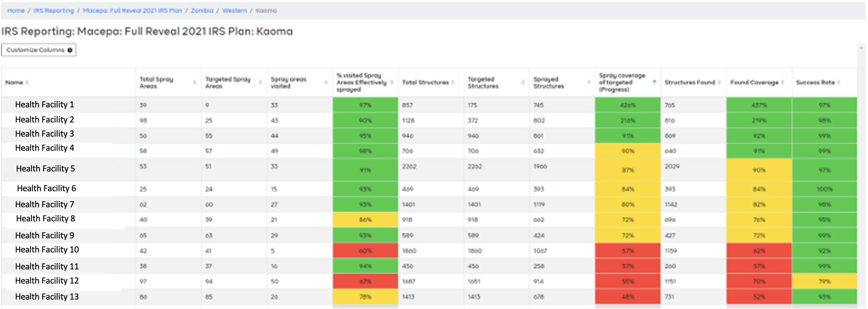The width and height of the screenshot is (868, 309).
Task: Click sort arrows on Total Spray Areas
Action: coord(195,82)
